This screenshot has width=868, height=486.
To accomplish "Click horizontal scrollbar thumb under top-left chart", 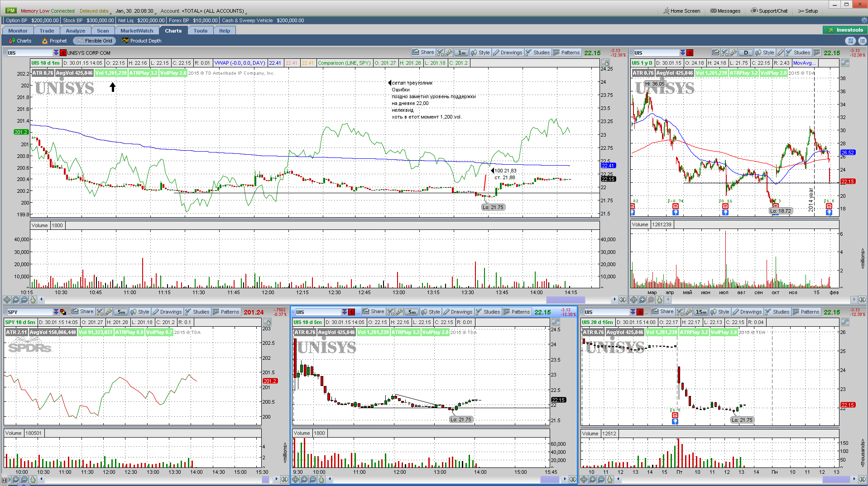I will click(x=566, y=300).
